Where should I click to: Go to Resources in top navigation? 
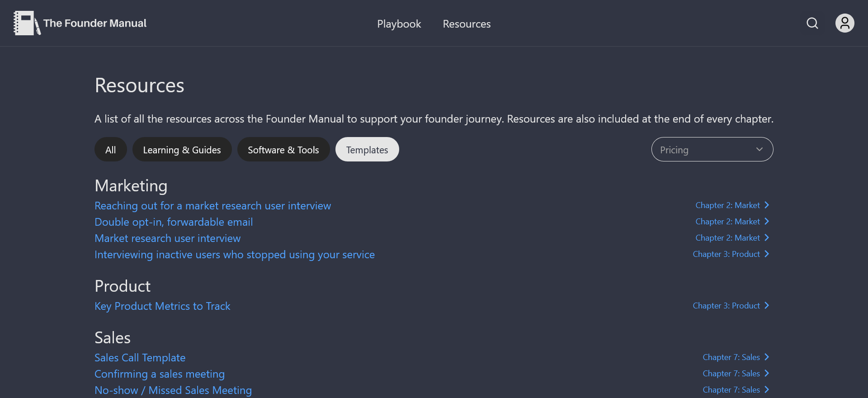466,24
